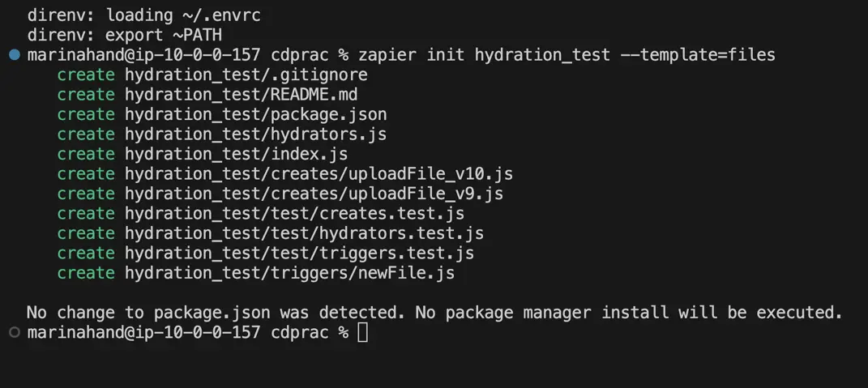The width and height of the screenshot is (868, 388).
Task: Open hydration_test/README.md file path
Action: coord(242,95)
